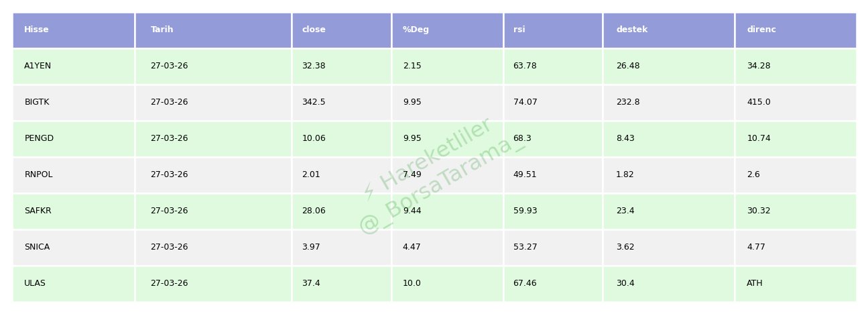Click the SNICA row label
868x314 pixels.
pyautogui.click(x=37, y=247)
